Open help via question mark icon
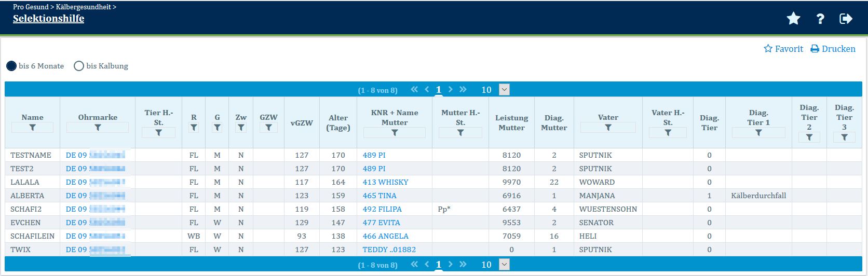Viewport: 868px width, 276px height. (820, 19)
